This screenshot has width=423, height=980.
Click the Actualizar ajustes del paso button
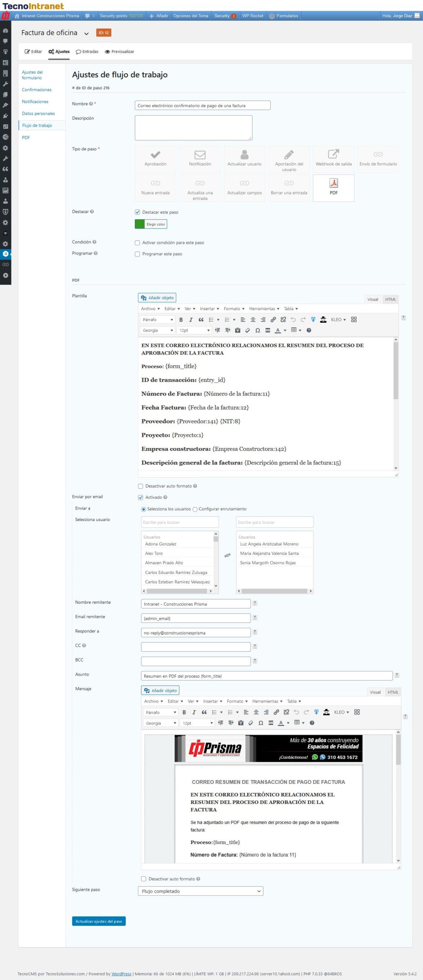pos(98,921)
